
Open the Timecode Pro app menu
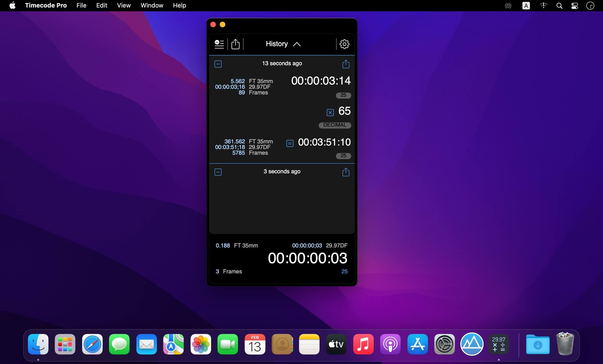[46, 5]
